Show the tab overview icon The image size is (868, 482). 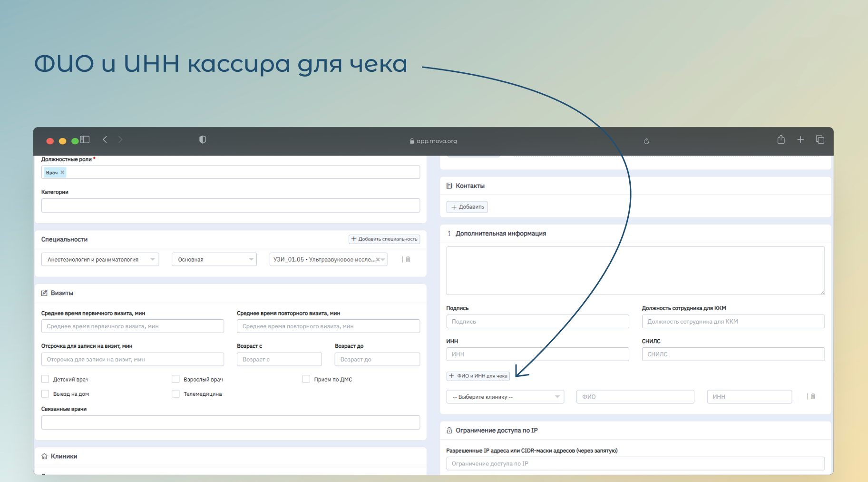(x=820, y=140)
